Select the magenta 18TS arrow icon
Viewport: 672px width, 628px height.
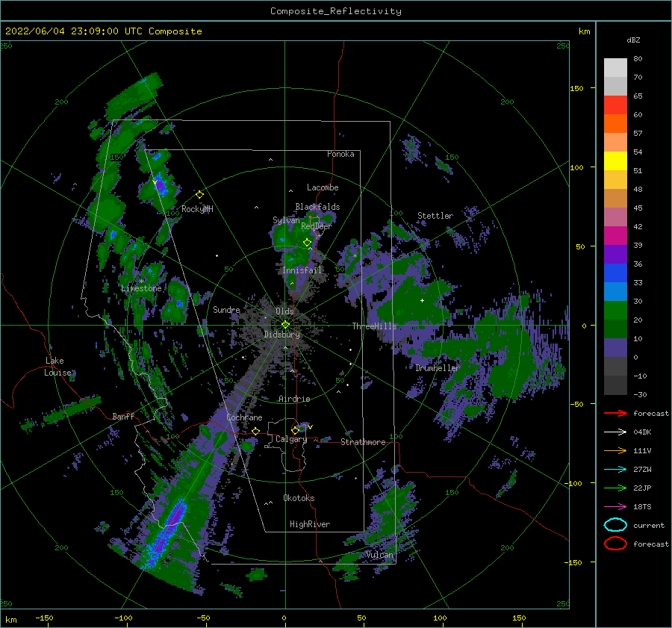click(x=615, y=507)
